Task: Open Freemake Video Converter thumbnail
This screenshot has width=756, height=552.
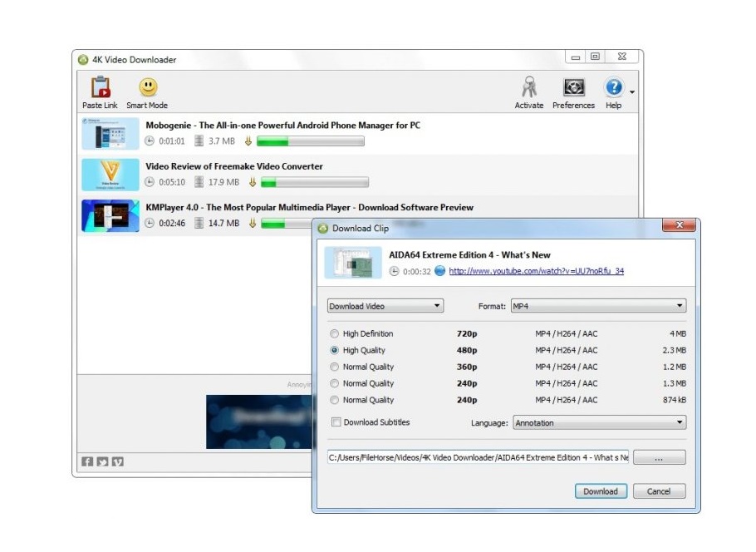Action: [x=110, y=175]
